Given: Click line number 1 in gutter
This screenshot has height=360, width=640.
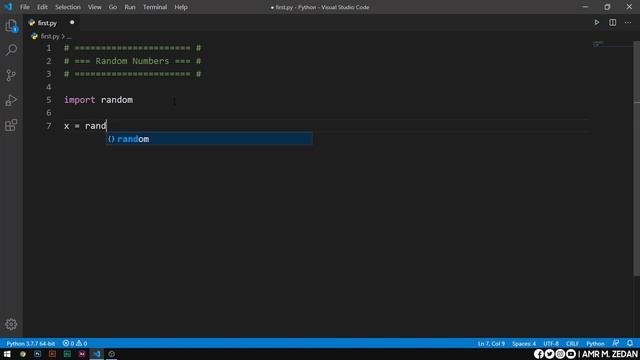Looking at the screenshot, I should (49, 48).
